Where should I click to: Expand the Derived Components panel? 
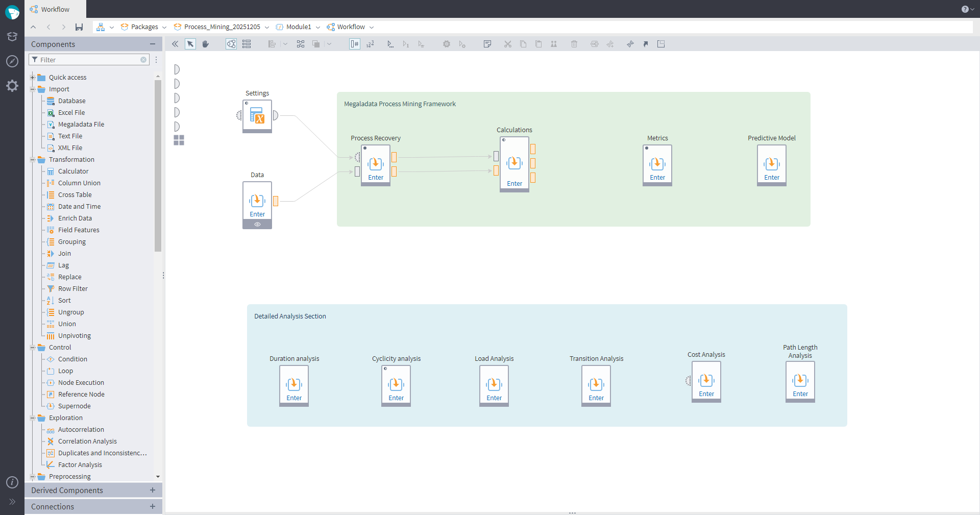(152, 490)
